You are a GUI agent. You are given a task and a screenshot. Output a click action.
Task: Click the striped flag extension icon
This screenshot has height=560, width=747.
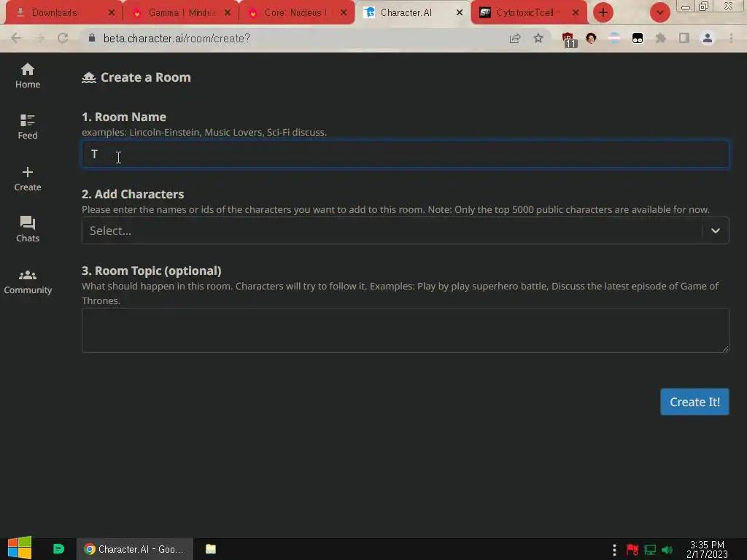click(614, 38)
